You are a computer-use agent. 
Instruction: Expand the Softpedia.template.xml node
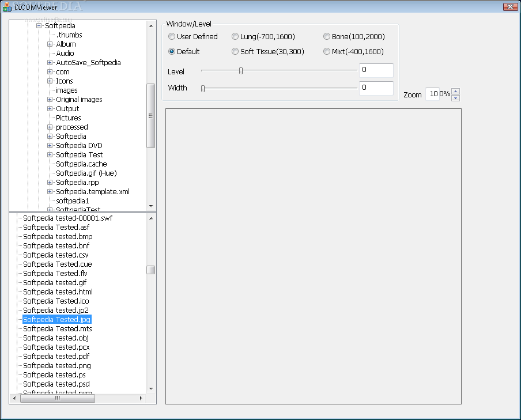[x=50, y=191]
